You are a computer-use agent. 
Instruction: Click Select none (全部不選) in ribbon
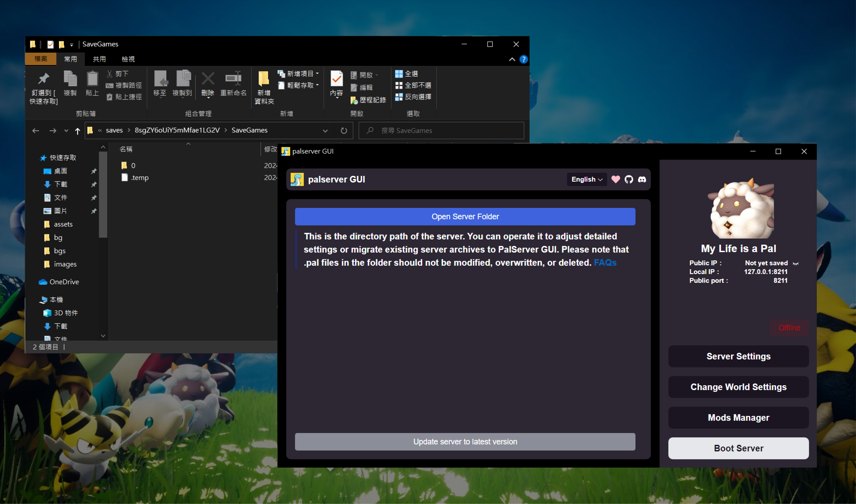413,85
